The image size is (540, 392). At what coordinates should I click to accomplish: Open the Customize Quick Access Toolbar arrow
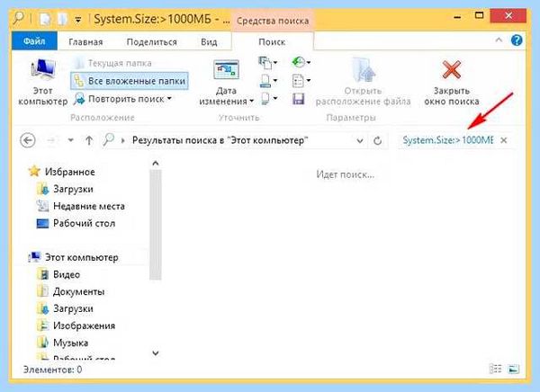78,20
